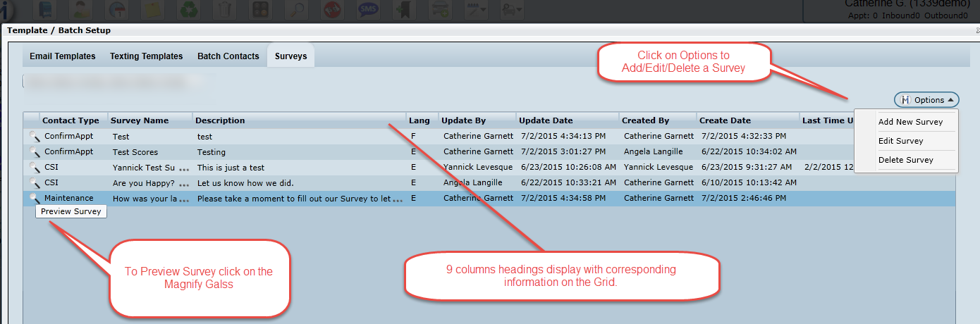Click the search magnifier in top toolbar
Image resolution: width=980 pixels, height=324 pixels.
click(x=296, y=10)
